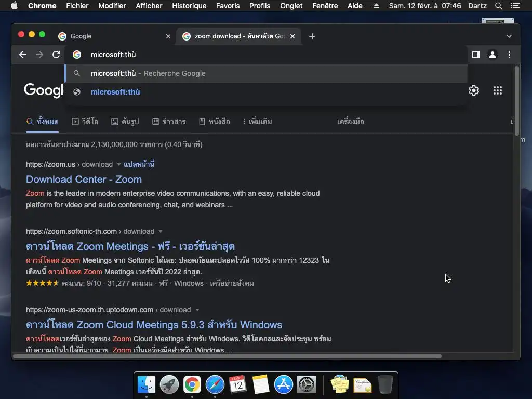This screenshot has width=532, height=399.
Task: Expand dropdown arrow next to zoom.us download
Action: click(x=119, y=164)
